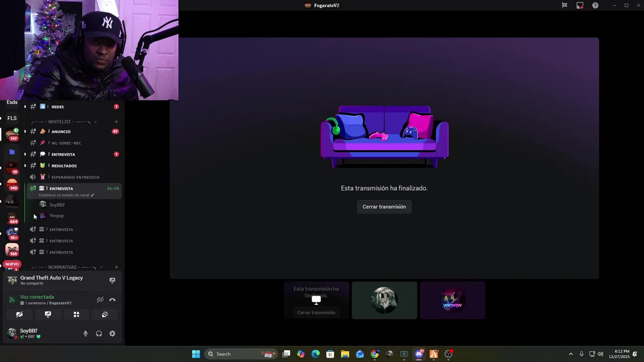Open the Esds server

[12, 103]
